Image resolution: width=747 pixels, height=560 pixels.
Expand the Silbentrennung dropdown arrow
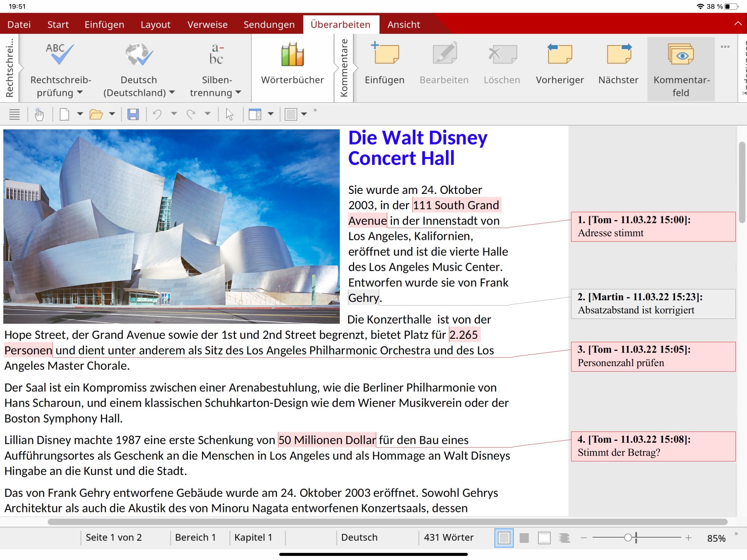[238, 92]
